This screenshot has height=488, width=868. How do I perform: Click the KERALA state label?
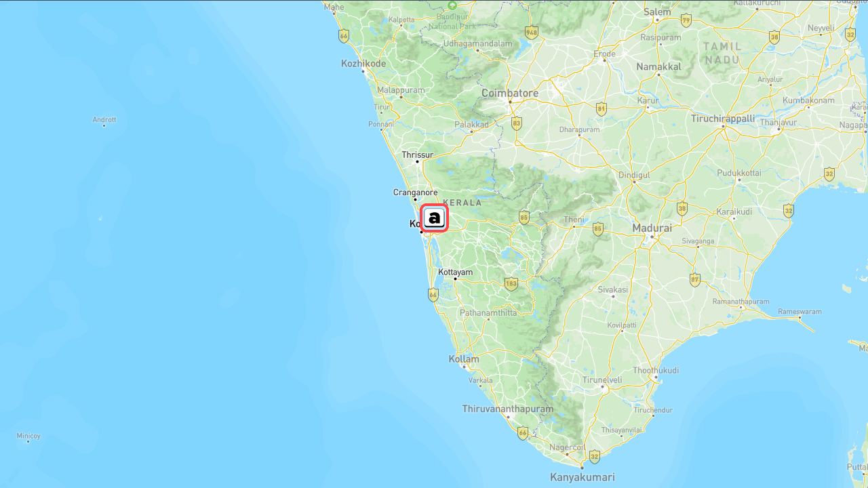coord(462,202)
